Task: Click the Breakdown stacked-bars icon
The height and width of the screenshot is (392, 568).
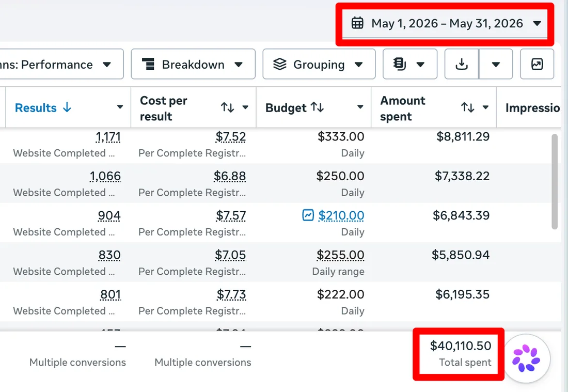Action: tap(148, 64)
